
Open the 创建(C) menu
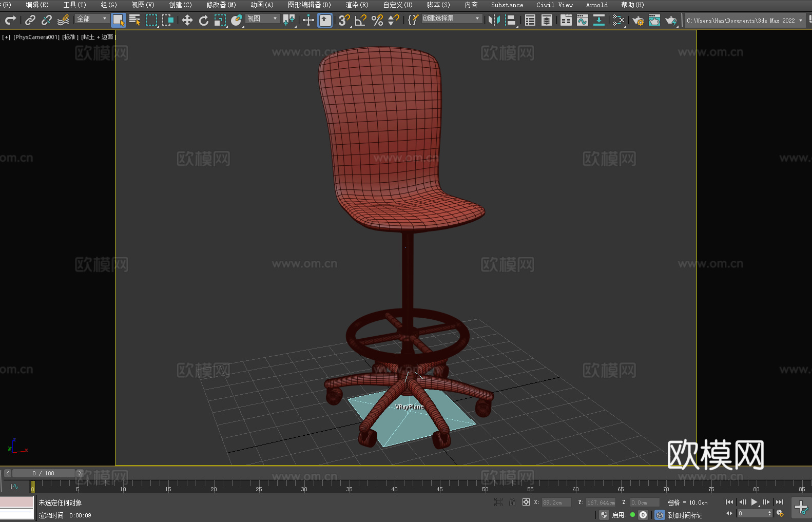180,5
